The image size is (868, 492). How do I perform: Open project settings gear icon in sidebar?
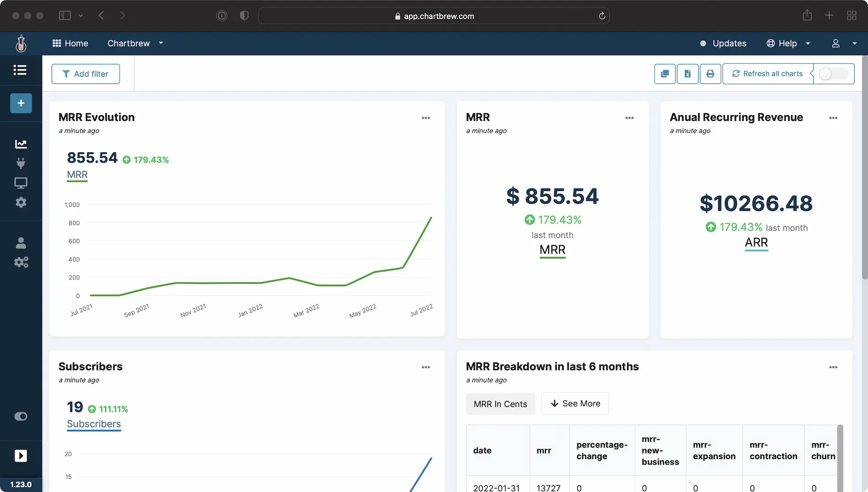21,202
